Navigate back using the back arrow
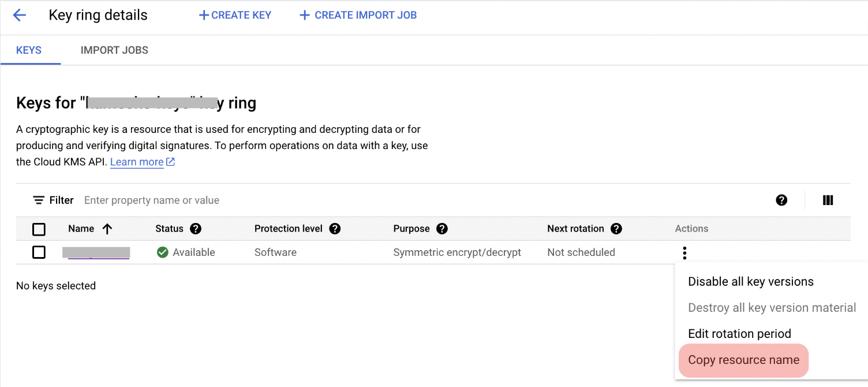 tap(20, 15)
